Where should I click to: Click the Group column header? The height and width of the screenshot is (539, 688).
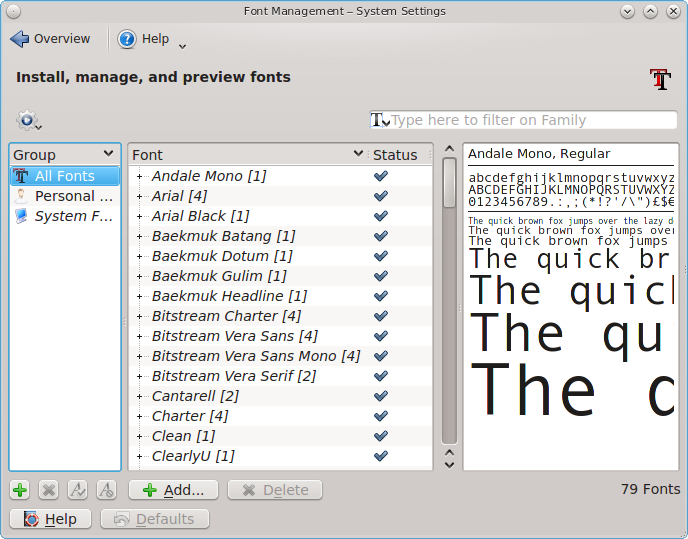[64, 155]
